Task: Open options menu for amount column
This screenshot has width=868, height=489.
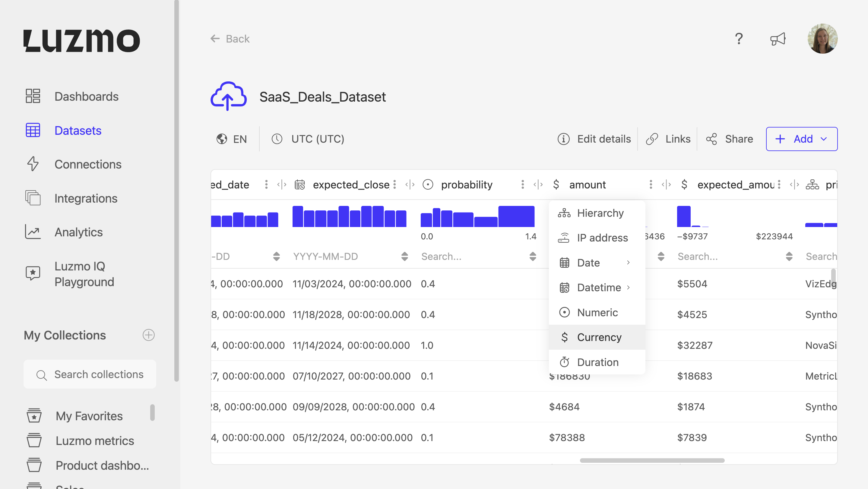Action: [651, 185]
